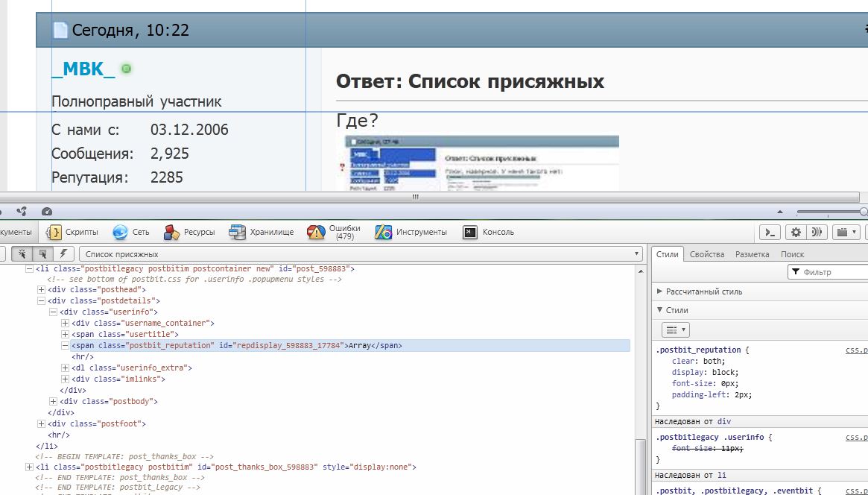868x495 pixels.
Task: Click the remote debug waves icon
Action: click(x=817, y=232)
